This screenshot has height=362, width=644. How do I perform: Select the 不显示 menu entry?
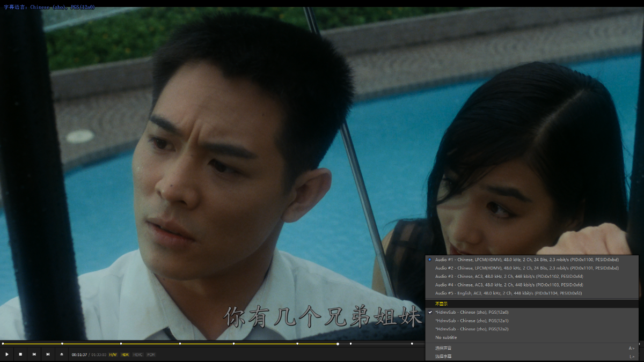441,304
